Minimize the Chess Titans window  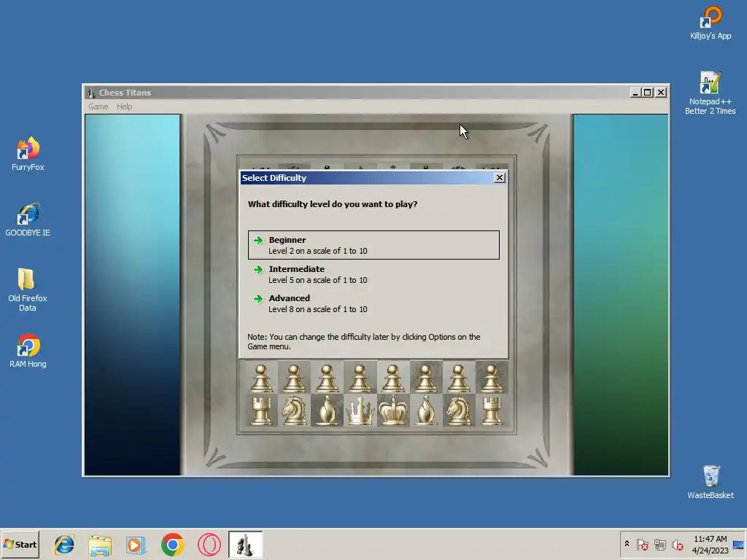pyautogui.click(x=635, y=93)
